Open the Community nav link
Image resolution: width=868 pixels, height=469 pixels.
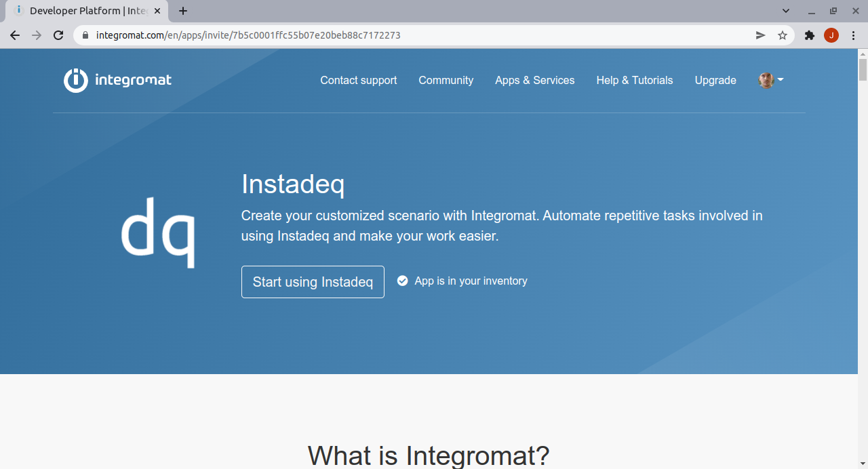446,80
